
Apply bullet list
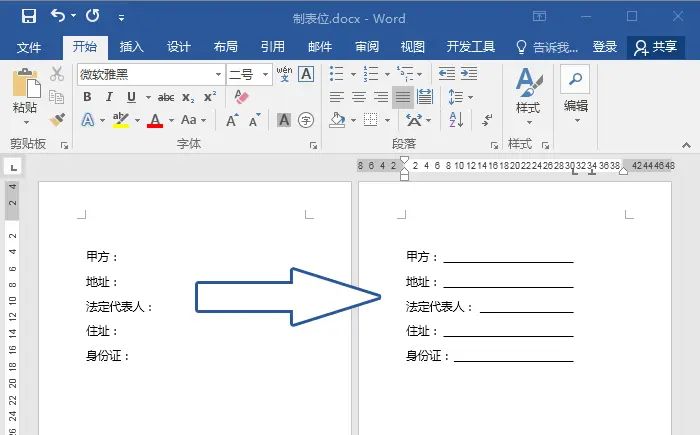(337, 74)
